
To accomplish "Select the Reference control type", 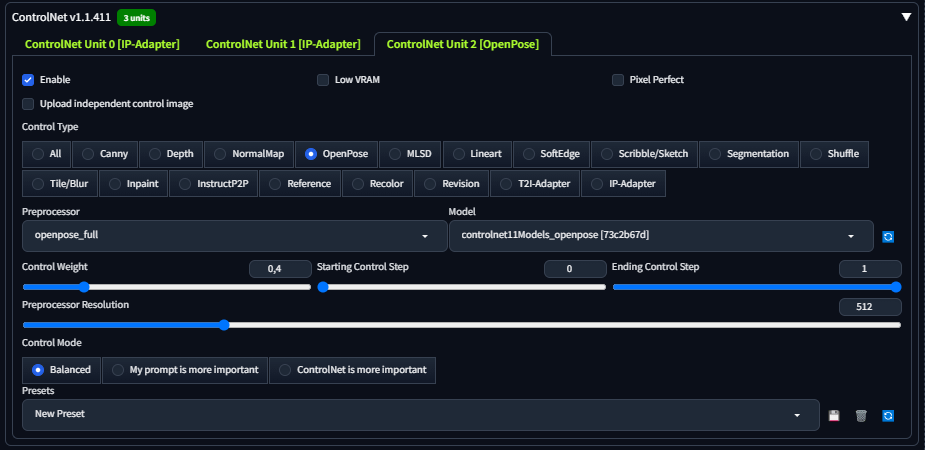I will (300, 183).
